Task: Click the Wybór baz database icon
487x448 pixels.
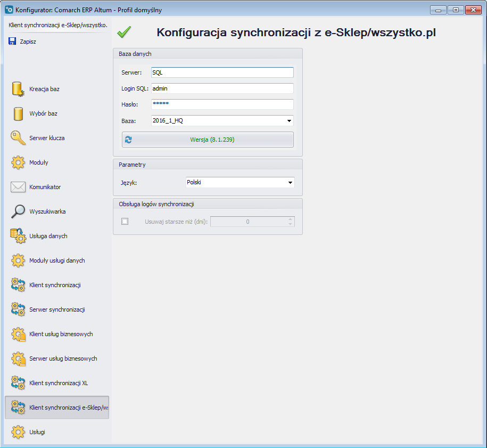Action: [x=18, y=114]
